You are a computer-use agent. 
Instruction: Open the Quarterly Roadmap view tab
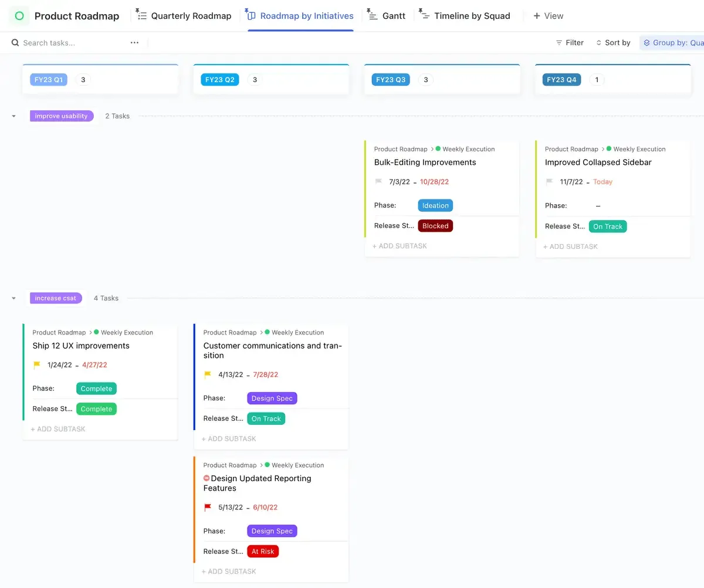point(183,16)
